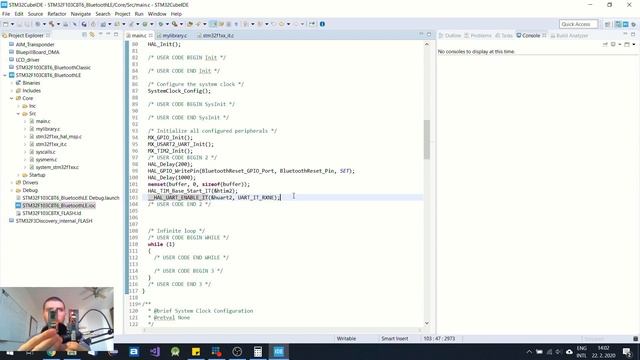Show hidden system tray icons
Viewport: 640px width, 360px height.
pyautogui.click(x=529, y=351)
